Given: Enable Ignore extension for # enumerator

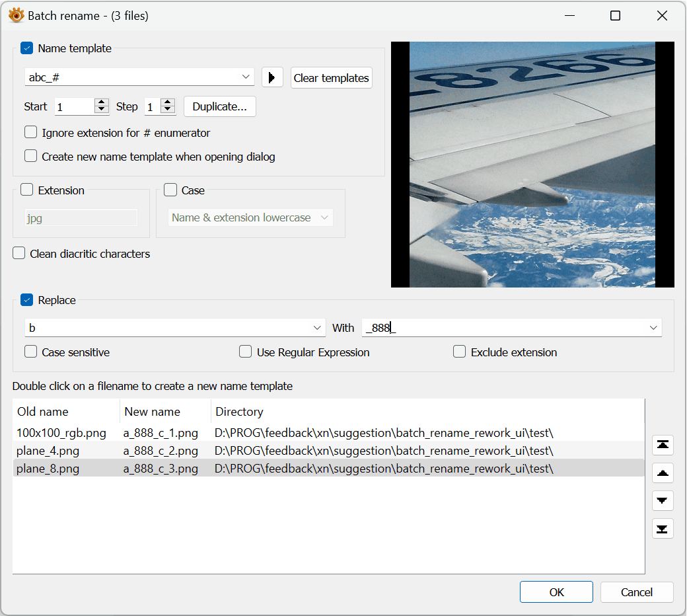Looking at the screenshot, I should pos(31,133).
